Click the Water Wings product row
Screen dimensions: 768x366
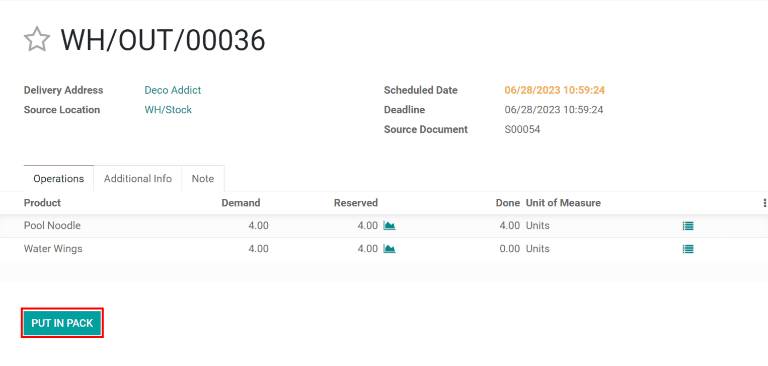pos(384,249)
